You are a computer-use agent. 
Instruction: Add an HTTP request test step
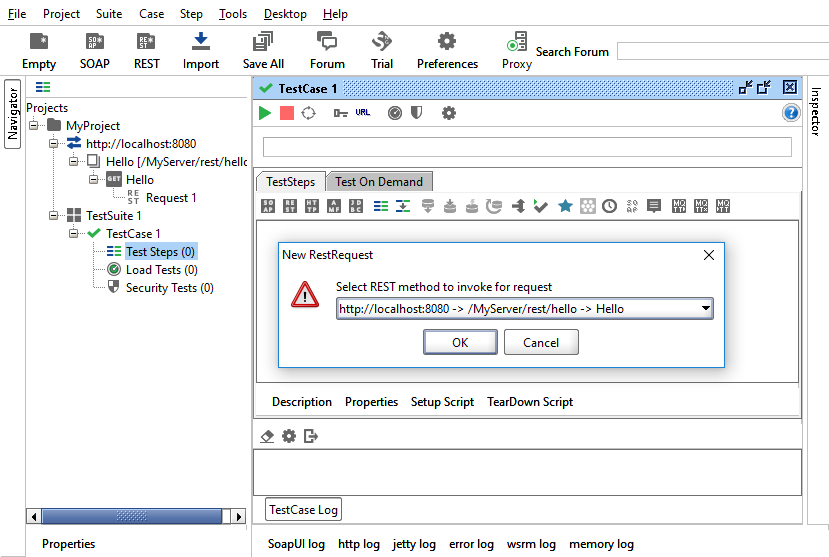click(x=312, y=206)
